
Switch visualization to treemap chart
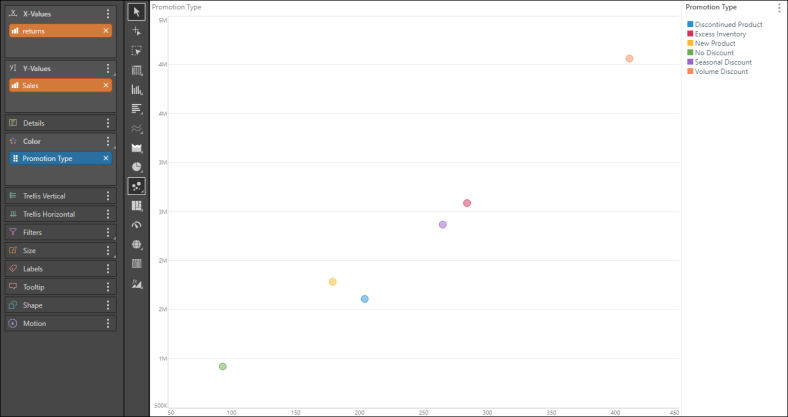pos(137,205)
